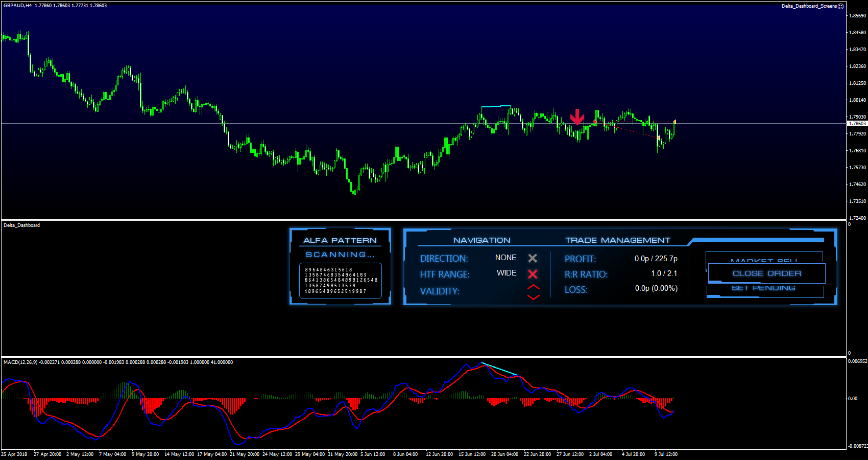This screenshot has height=460, width=868.
Task: Select the red trade entry marker on chart
Action: pos(594,122)
